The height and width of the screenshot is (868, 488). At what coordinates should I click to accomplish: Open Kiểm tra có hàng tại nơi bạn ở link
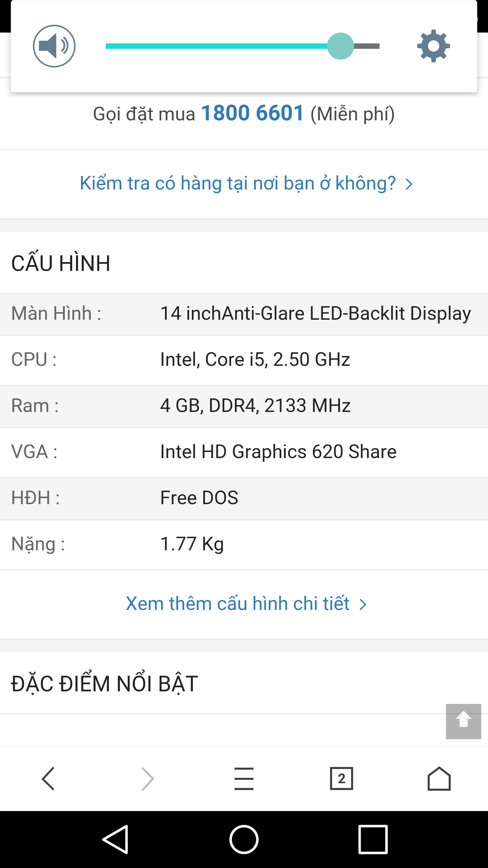(x=238, y=183)
